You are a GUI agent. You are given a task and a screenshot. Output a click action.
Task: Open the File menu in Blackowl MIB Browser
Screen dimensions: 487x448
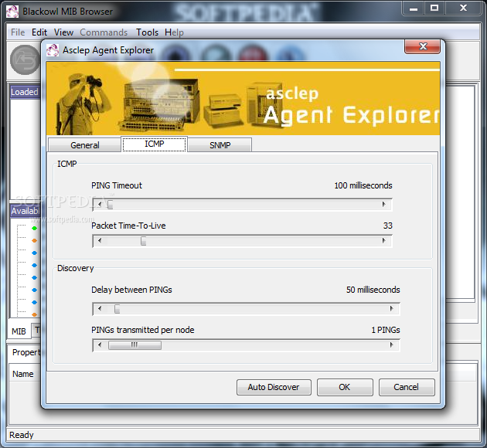pyautogui.click(x=18, y=32)
